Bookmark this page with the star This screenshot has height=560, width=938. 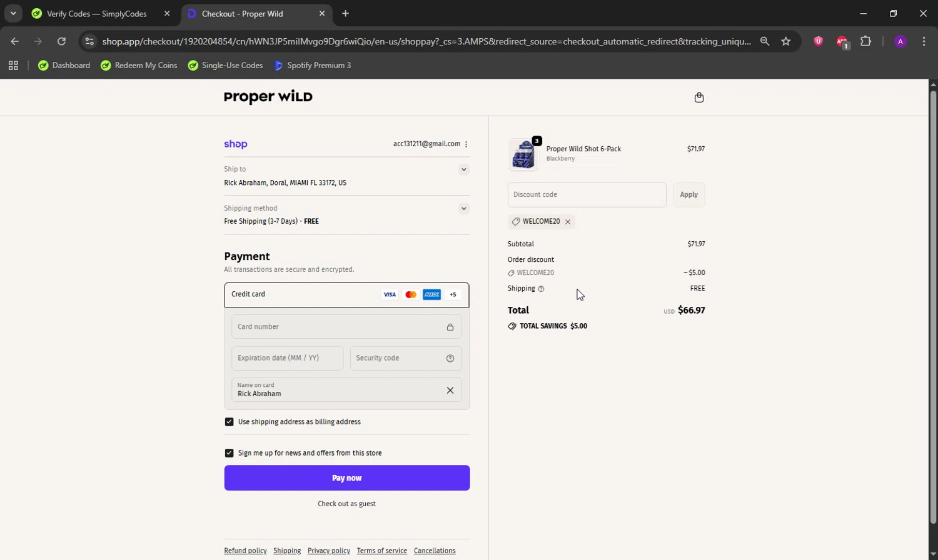click(786, 41)
